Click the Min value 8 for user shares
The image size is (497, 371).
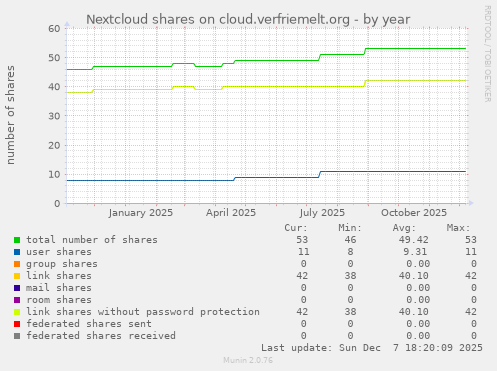click(x=350, y=252)
